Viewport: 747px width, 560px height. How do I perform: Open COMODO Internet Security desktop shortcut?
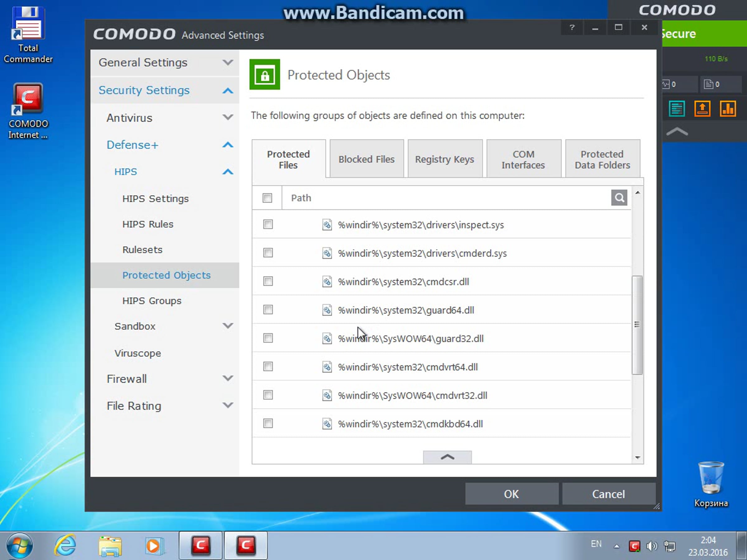tap(28, 111)
